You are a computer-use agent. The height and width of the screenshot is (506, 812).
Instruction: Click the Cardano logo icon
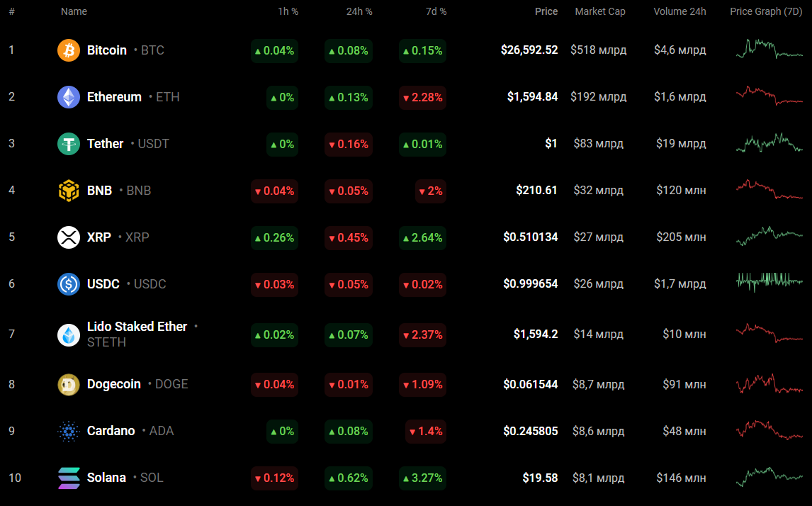click(x=69, y=431)
